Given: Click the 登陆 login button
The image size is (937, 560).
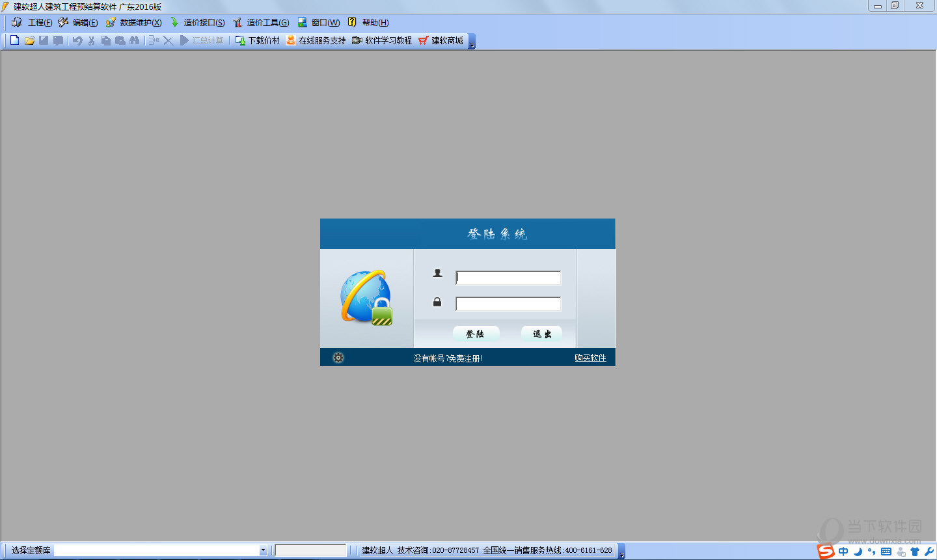Looking at the screenshot, I should click(476, 334).
